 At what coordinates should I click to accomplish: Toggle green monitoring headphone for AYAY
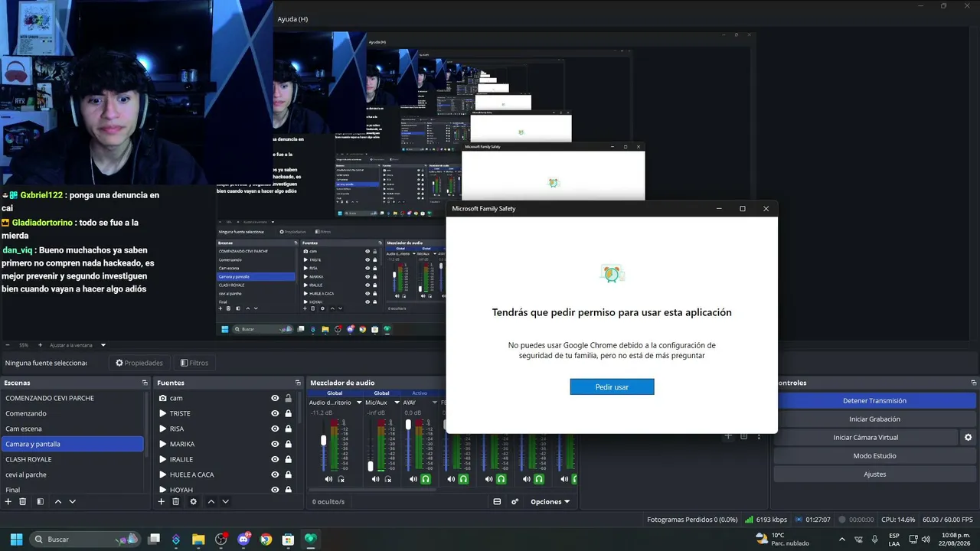(426, 479)
